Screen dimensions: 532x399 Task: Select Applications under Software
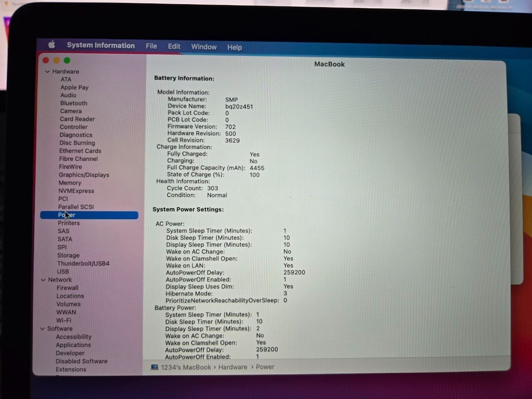(73, 345)
